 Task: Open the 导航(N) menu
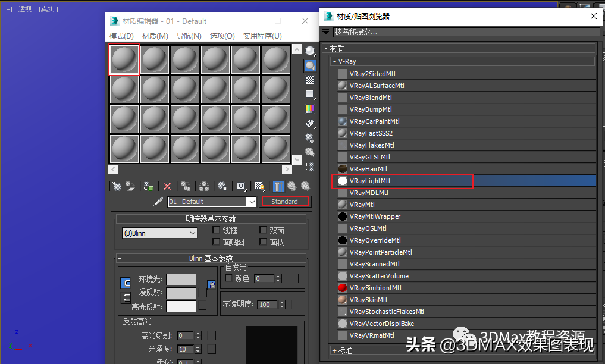tap(189, 36)
